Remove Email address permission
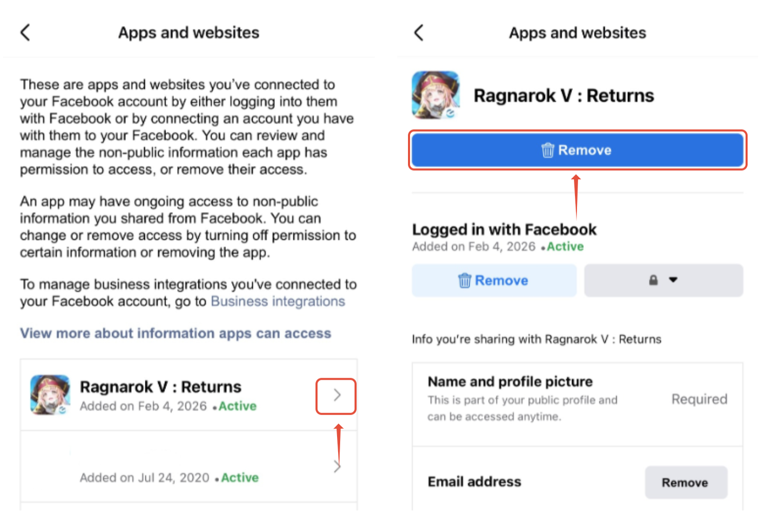762x532 pixels. (686, 482)
